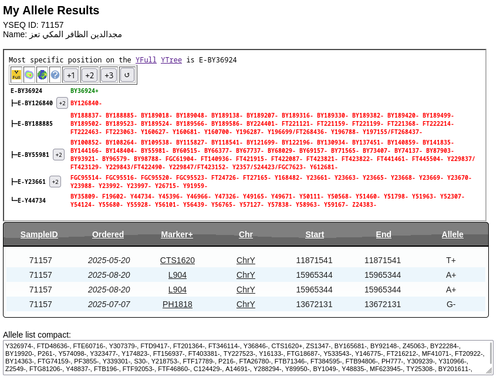The image size is (500, 386).
Task: Open ChrY link in CTS1620 row
Action: pos(246,260)
